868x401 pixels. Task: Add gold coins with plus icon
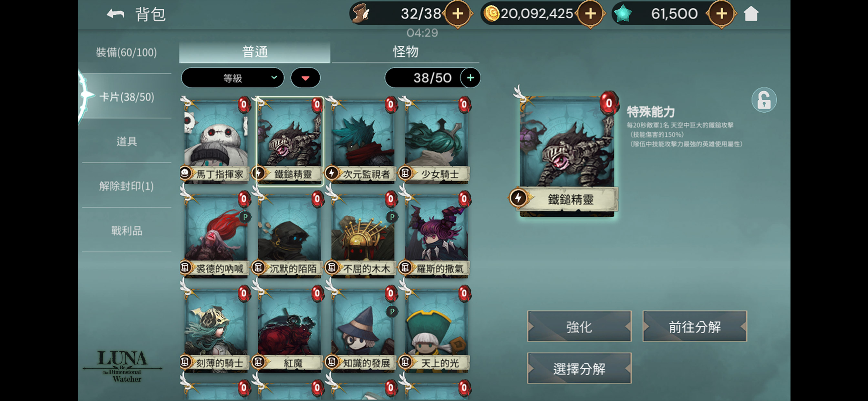590,14
